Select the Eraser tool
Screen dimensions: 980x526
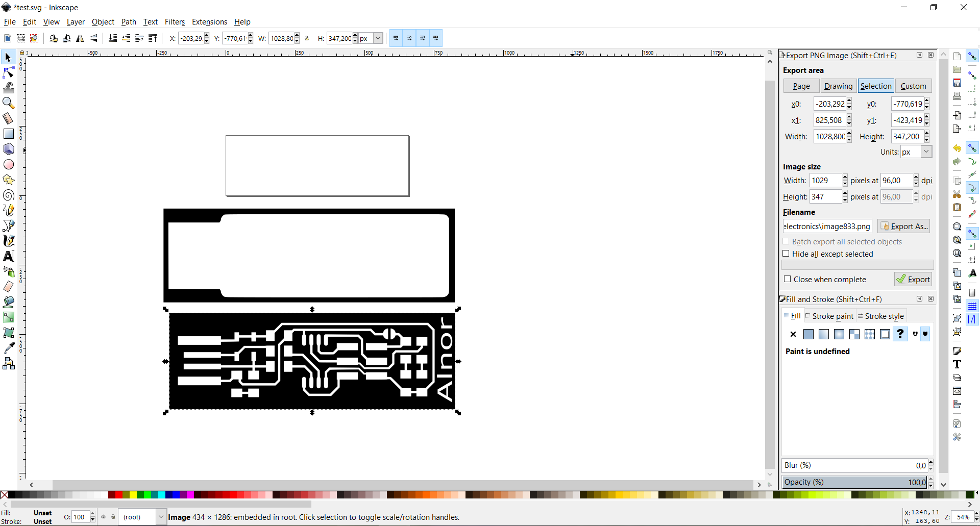point(8,287)
